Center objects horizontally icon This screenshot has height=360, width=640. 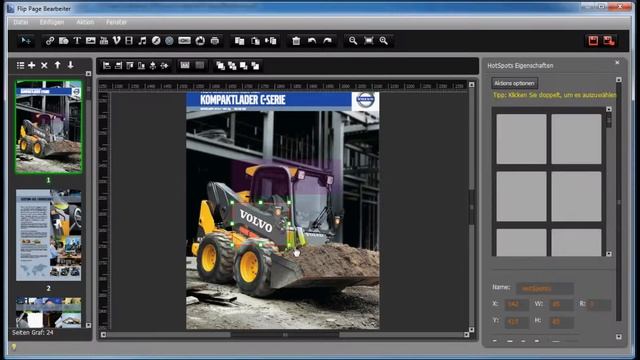(x=164, y=65)
